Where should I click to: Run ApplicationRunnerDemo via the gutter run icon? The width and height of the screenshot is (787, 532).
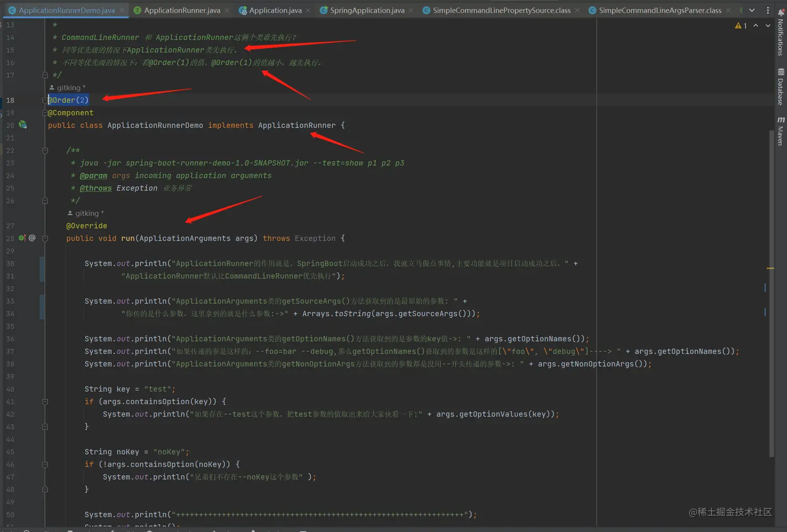[23, 125]
